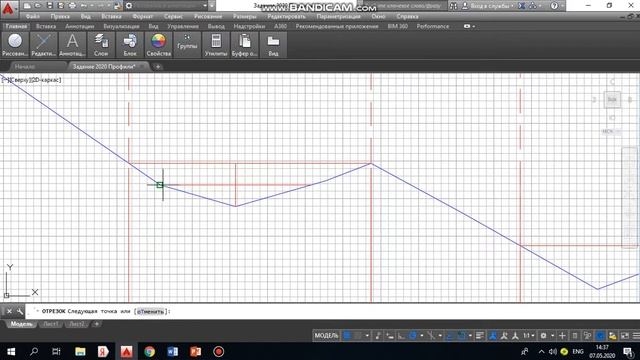Click the Open file quick-access icon

(x=38, y=6)
